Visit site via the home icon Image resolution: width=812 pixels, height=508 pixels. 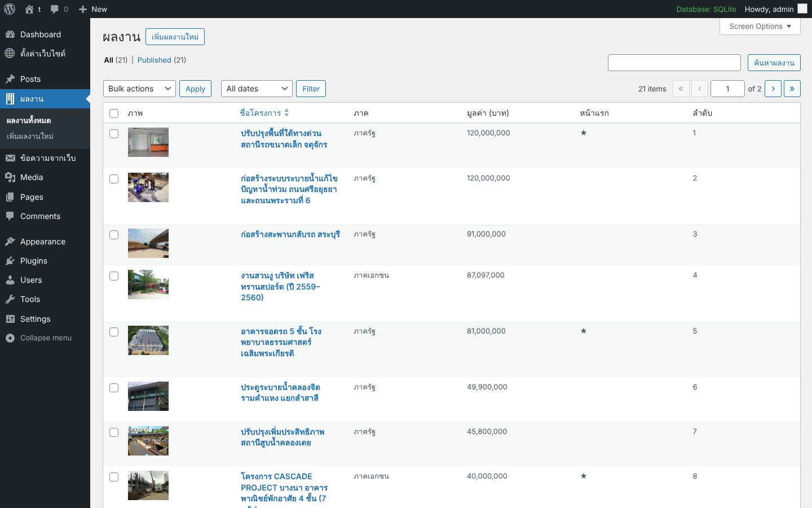pyautogui.click(x=29, y=9)
